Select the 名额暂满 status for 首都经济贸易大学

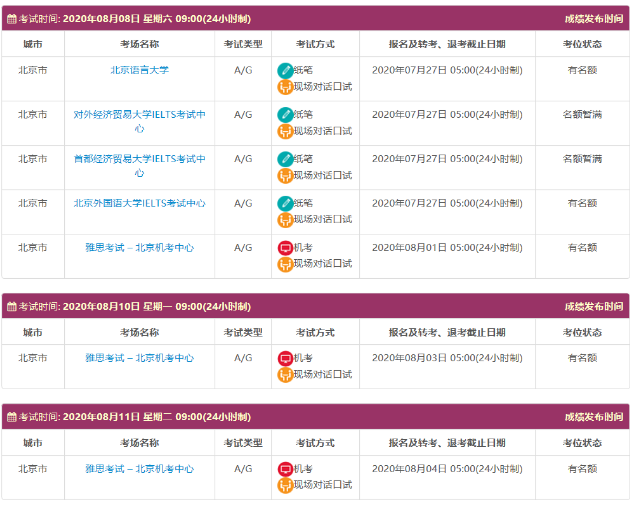(582, 159)
